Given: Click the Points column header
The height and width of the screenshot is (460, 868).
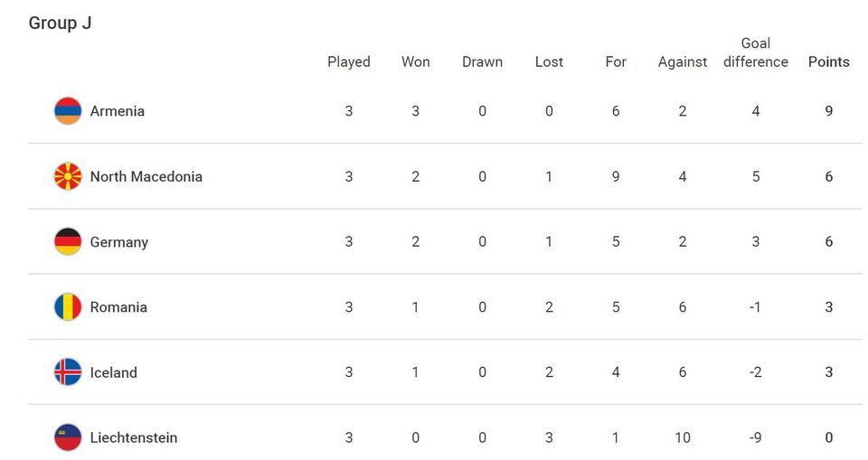Looking at the screenshot, I should pos(829,62).
